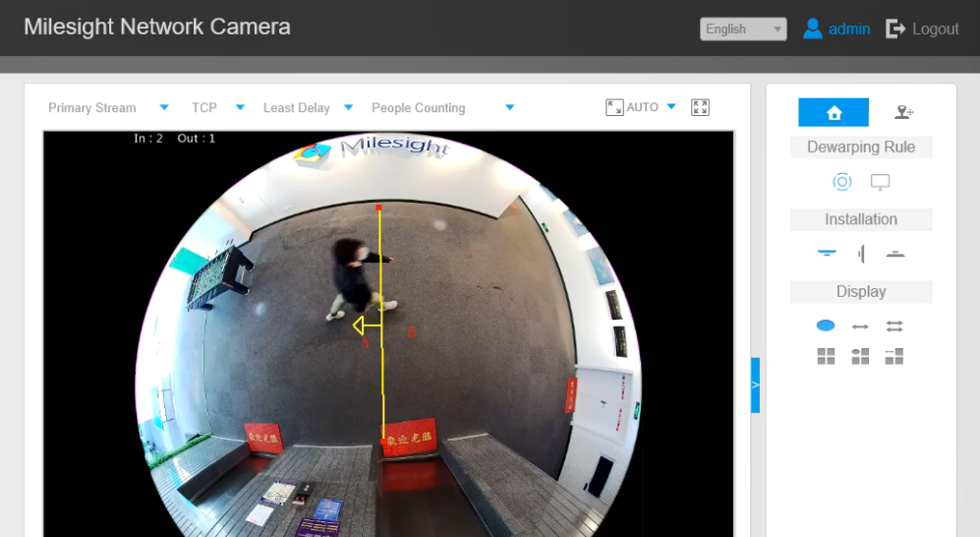The height and width of the screenshot is (537, 980).
Task: Select four-region quad display mode
Action: pos(827,356)
